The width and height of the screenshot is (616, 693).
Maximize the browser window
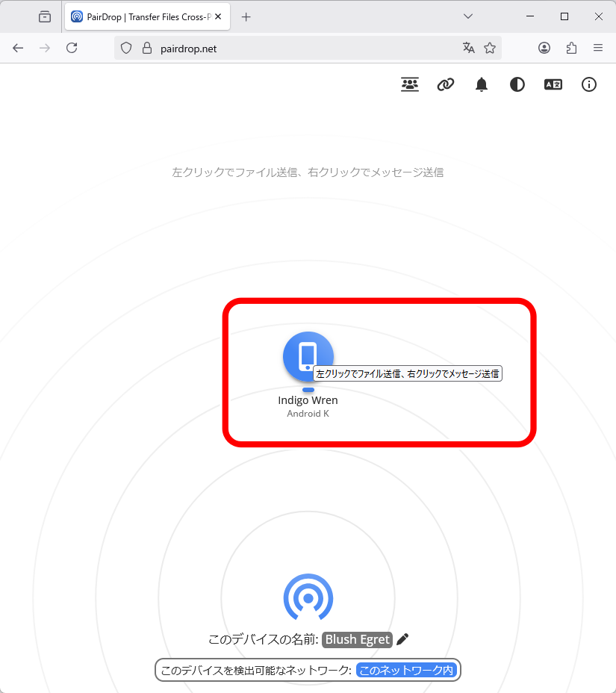click(564, 16)
